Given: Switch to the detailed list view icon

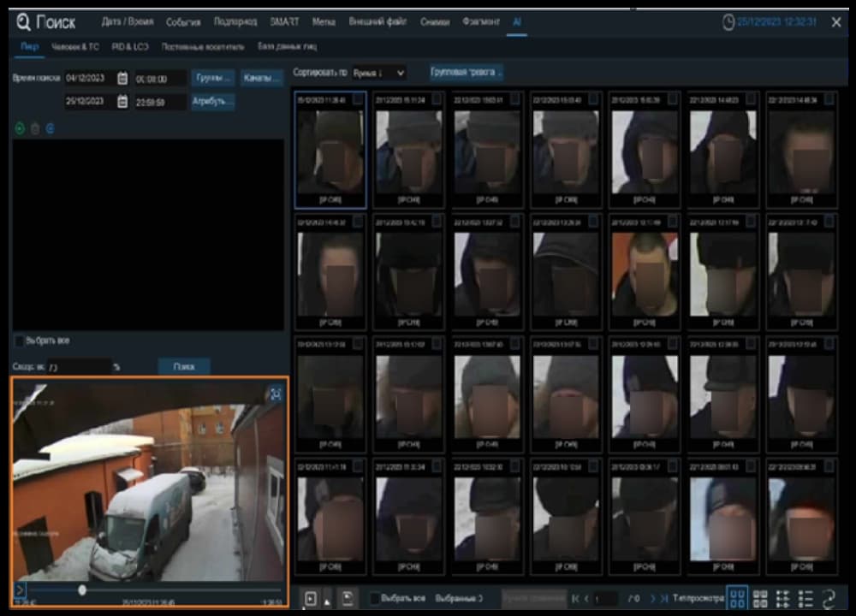Looking at the screenshot, I should pos(805,599).
